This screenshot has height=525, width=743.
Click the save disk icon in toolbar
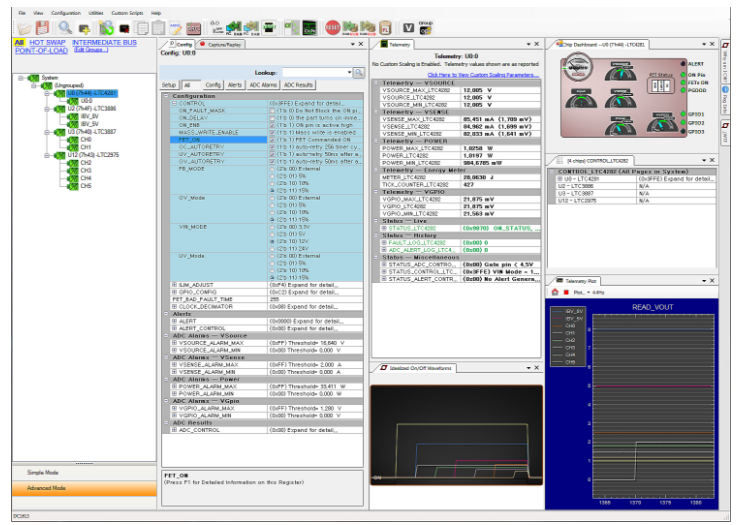pyautogui.click(x=42, y=28)
